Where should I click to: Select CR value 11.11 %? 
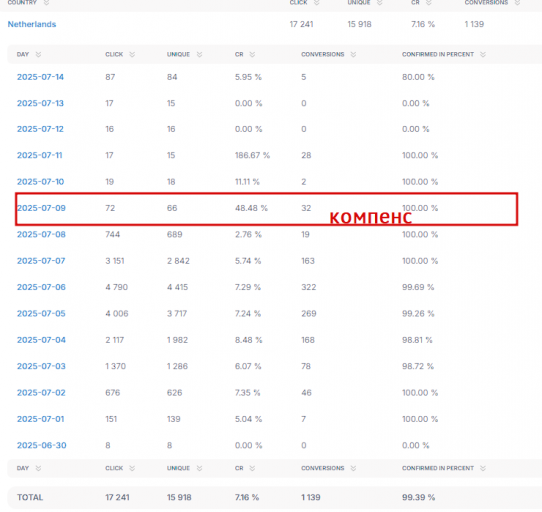(x=247, y=182)
